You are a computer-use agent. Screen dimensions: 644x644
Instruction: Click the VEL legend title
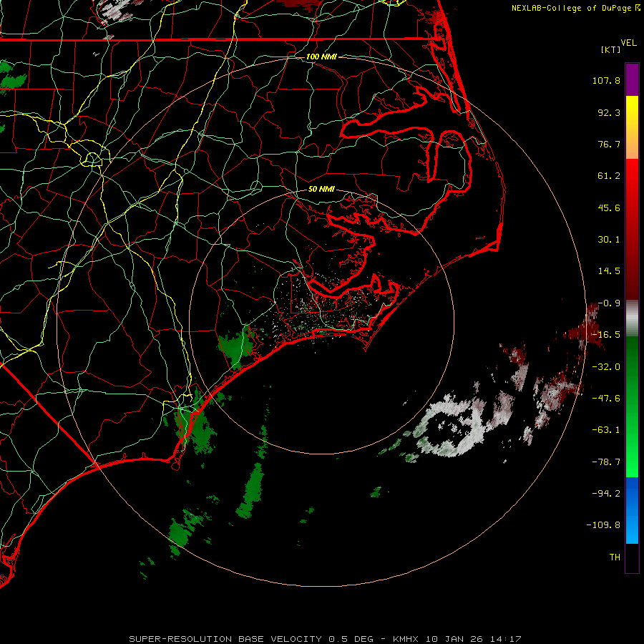tap(629, 43)
